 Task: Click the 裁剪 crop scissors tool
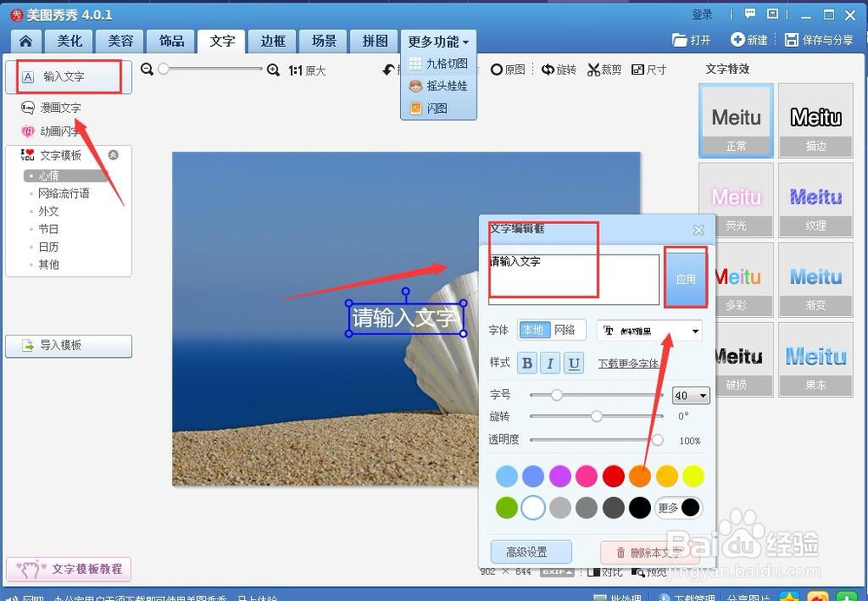point(604,69)
